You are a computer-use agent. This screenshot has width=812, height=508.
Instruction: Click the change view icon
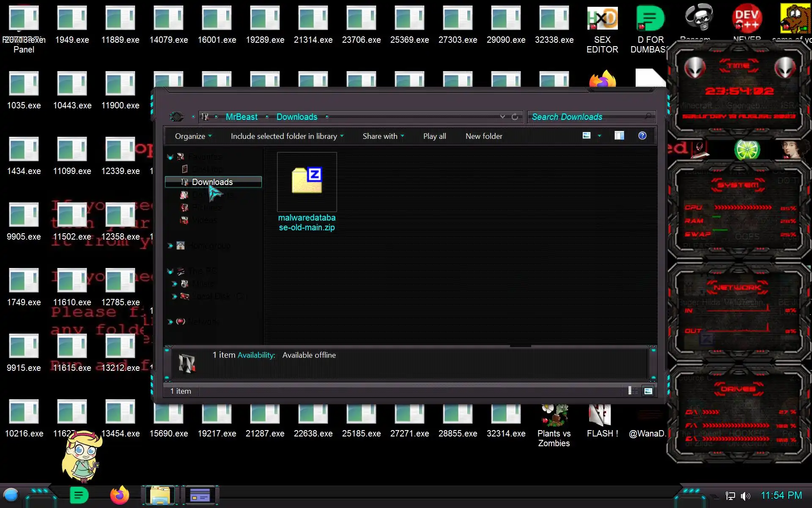(x=587, y=135)
